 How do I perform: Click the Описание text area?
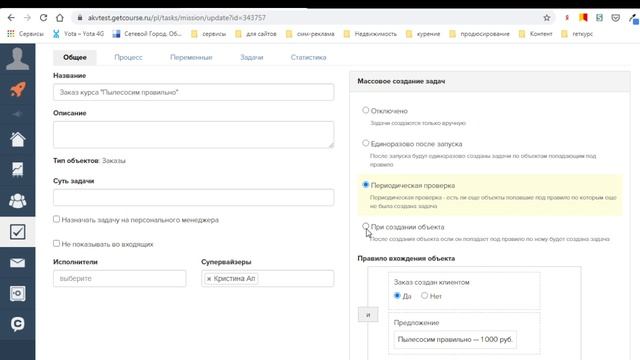[193, 134]
